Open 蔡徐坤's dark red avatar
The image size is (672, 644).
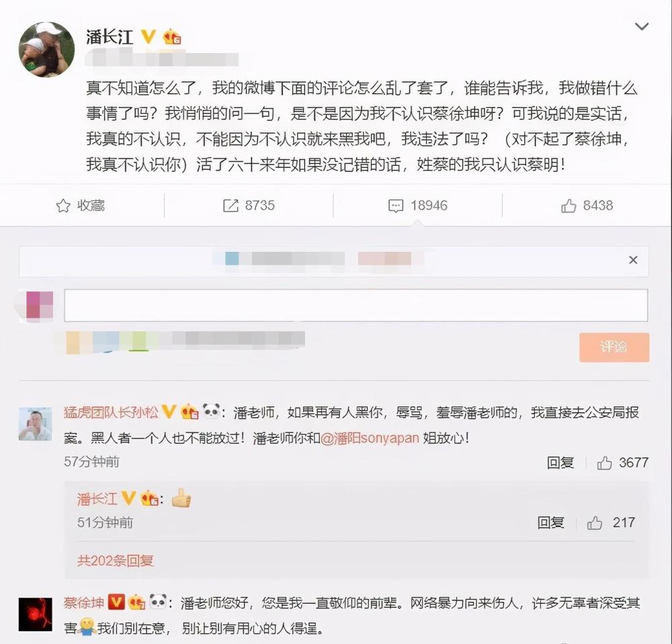point(35,614)
